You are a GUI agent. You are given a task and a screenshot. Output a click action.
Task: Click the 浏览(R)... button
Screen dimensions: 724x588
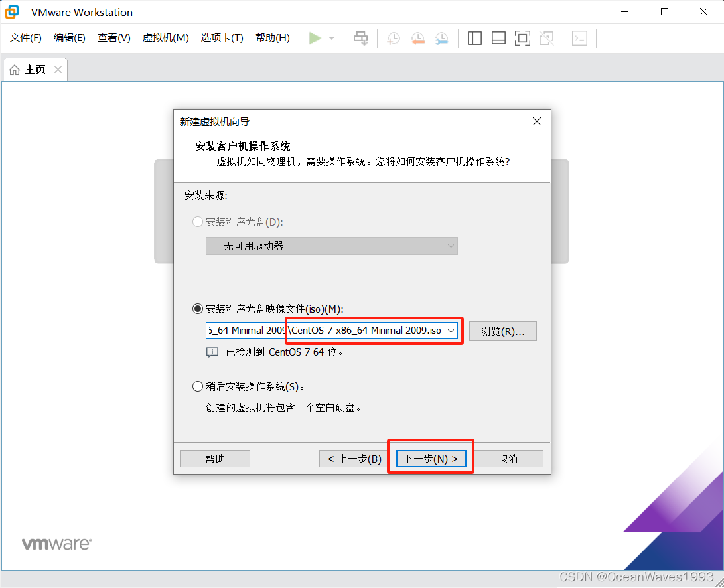pyautogui.click(x=503, y=331)
